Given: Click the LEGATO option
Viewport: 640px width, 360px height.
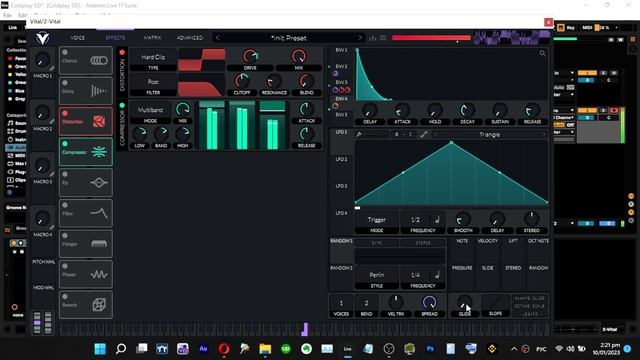Looking at the screenshot, I should (530, 314).
